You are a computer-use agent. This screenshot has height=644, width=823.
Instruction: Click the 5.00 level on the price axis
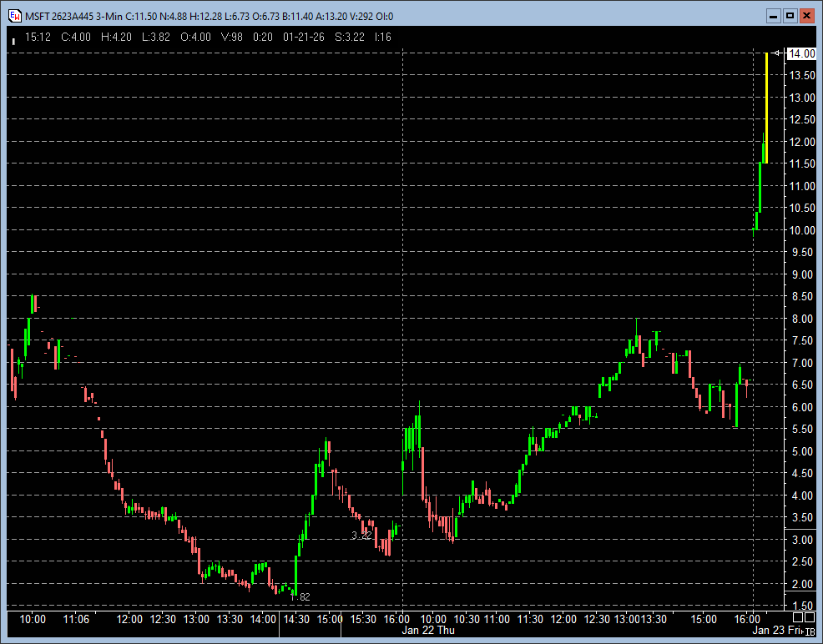802,451
